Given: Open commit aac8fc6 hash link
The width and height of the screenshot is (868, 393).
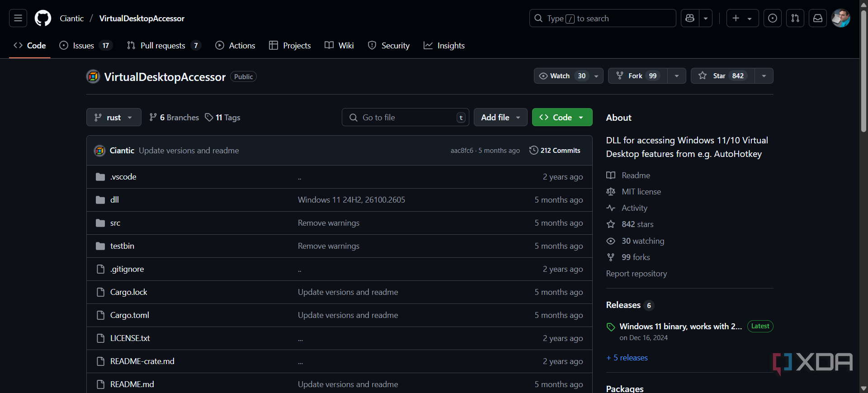Looking at the screenshot, I should (462, 151).
